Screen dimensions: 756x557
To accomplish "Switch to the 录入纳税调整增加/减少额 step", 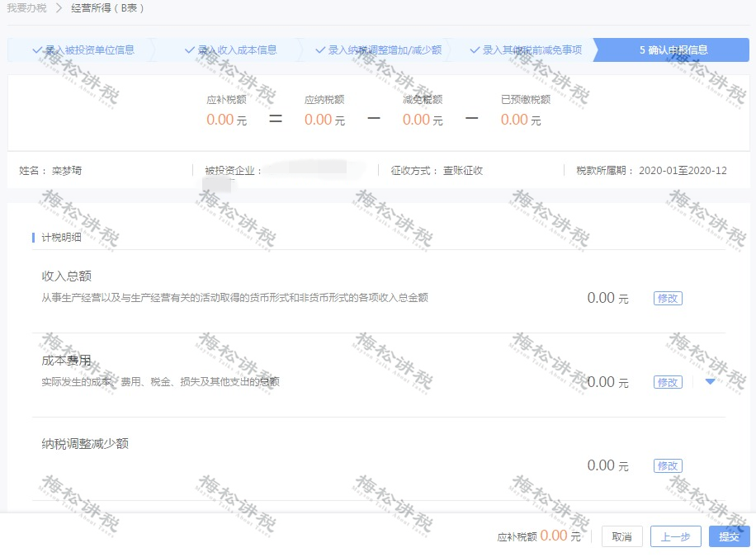I will pyautogui.click(x=385, y=50).
